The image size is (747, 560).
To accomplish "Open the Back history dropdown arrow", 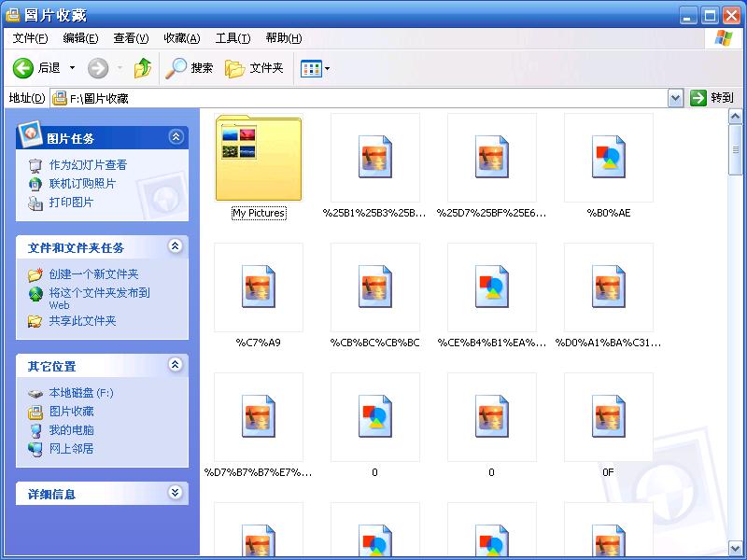I will pos(73,68).
